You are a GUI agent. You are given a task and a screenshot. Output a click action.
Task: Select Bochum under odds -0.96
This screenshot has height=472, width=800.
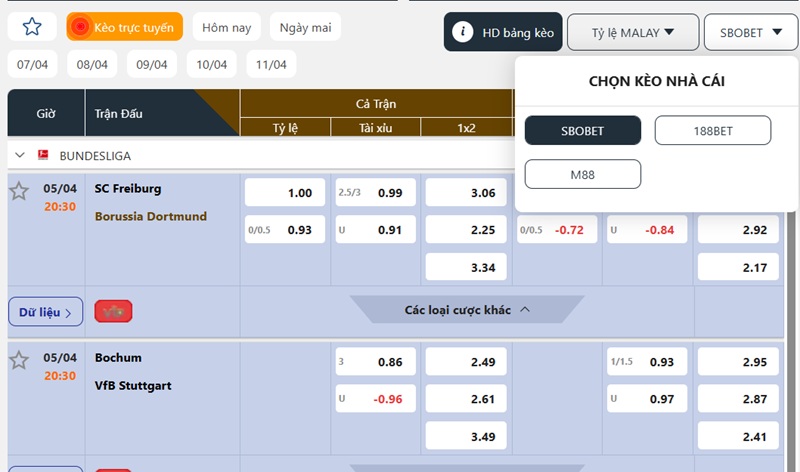coord(376,399)
